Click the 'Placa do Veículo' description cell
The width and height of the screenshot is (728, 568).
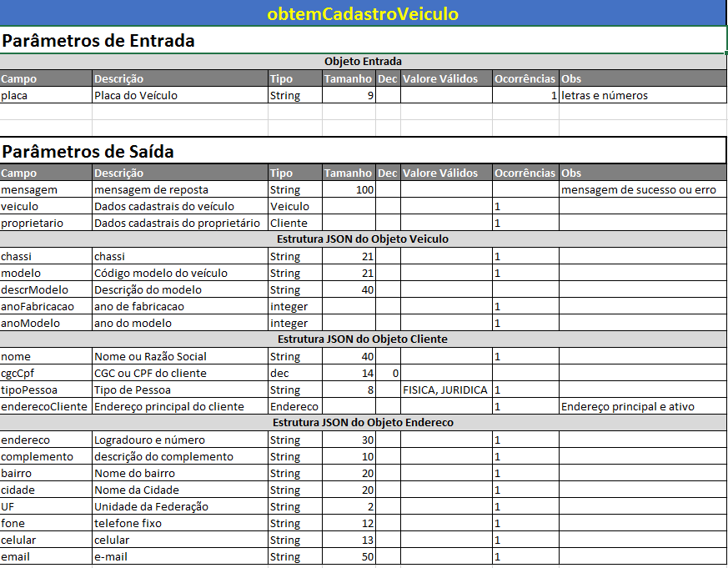point(180,96)
